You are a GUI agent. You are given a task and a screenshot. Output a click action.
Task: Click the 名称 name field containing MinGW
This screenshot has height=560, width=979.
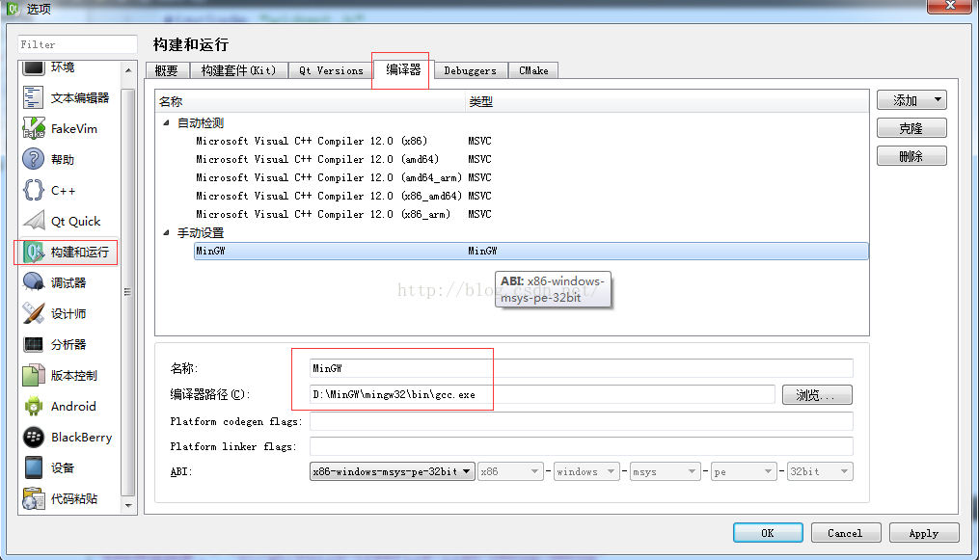coord(582,368)
